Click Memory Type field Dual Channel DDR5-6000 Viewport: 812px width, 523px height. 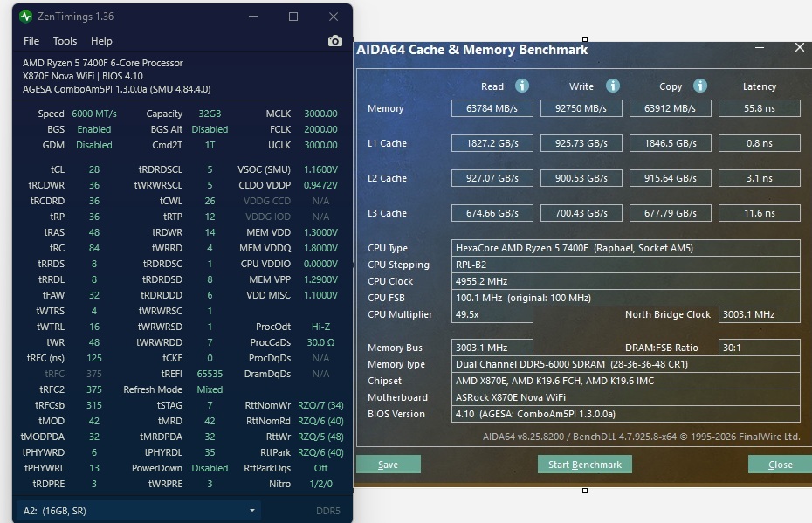coord(625,364)
